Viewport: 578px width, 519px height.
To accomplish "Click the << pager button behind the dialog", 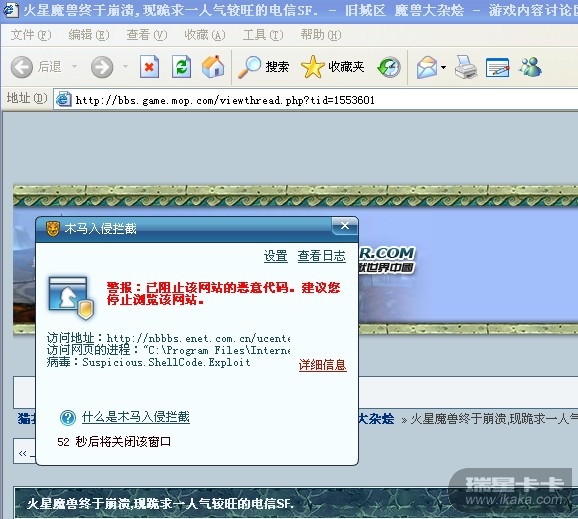I will (x=24, y=453).
